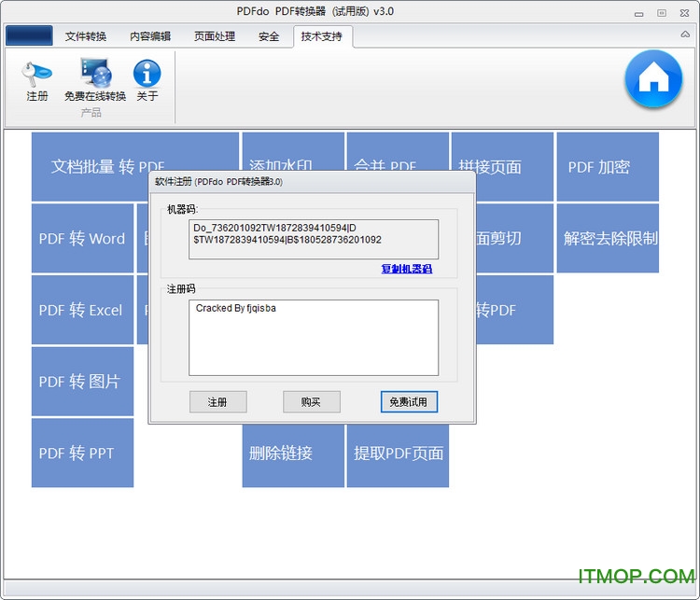The image size is (700, 600).
Task: Click the 注册 button in registration dialog
Action: coord(217,402)
